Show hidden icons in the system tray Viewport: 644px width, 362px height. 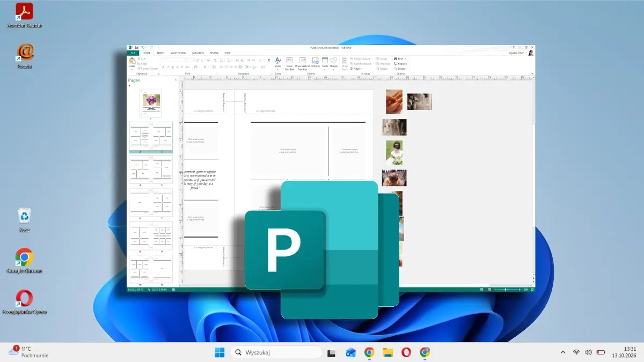pos(563,352)
